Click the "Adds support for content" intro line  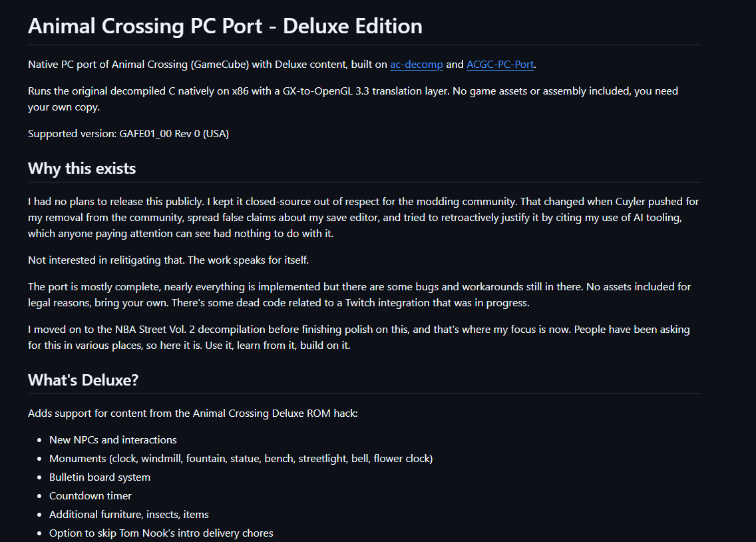193,413
